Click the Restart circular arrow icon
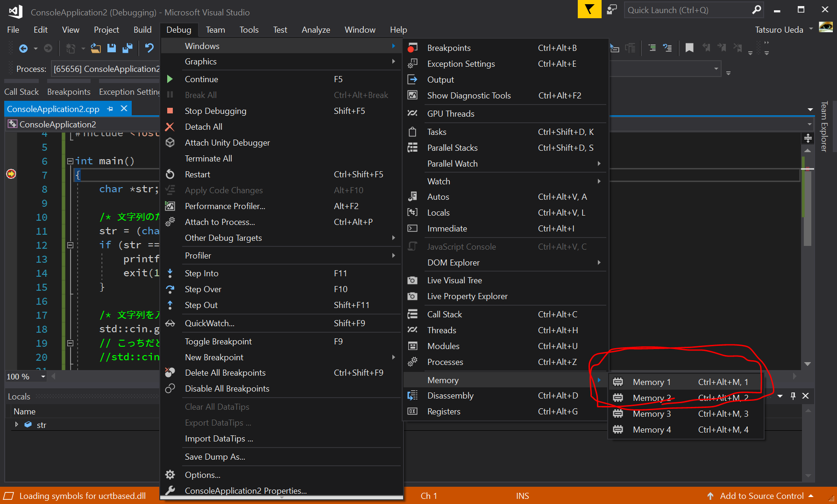Viewport: 837px width, 504px height. (170, 175)
